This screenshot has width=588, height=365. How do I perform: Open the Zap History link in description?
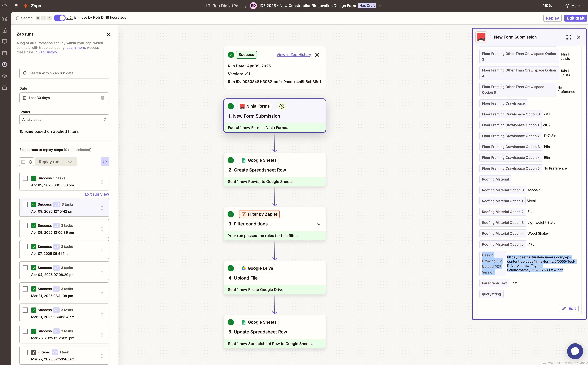(x=48, y=52)
